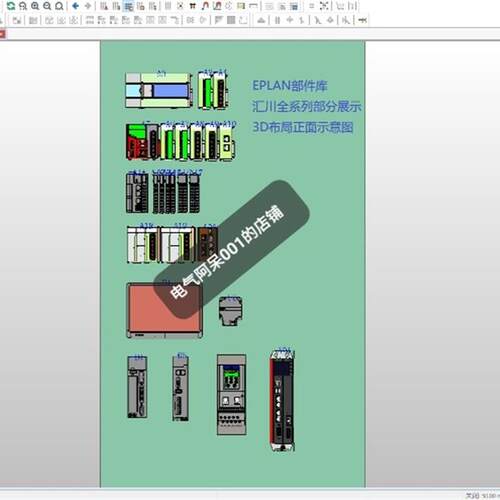Select the leftmost gray servo drive in bottom row
The image size is (500, 500).
pos(137,387)
